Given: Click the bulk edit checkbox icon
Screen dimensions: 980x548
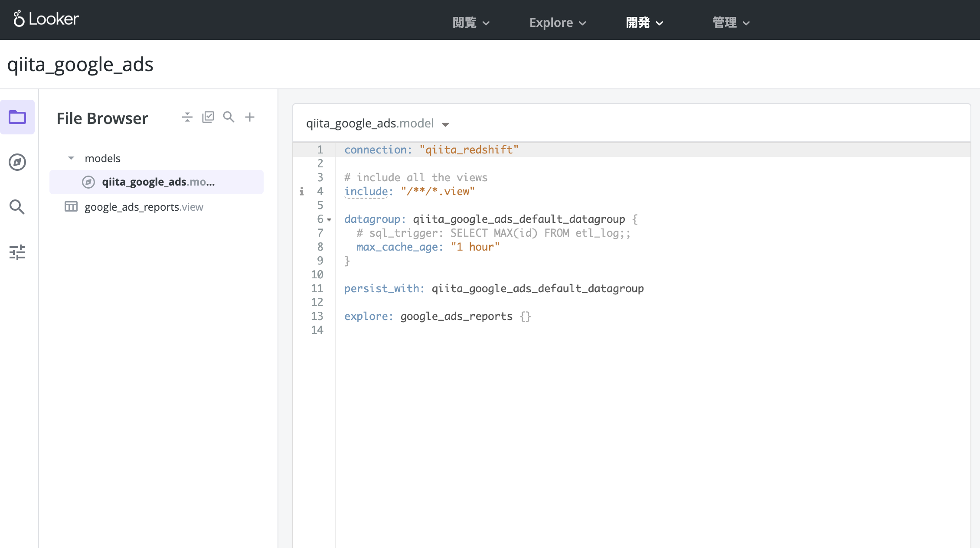Looking at the screenshot, I should (208, 117).
